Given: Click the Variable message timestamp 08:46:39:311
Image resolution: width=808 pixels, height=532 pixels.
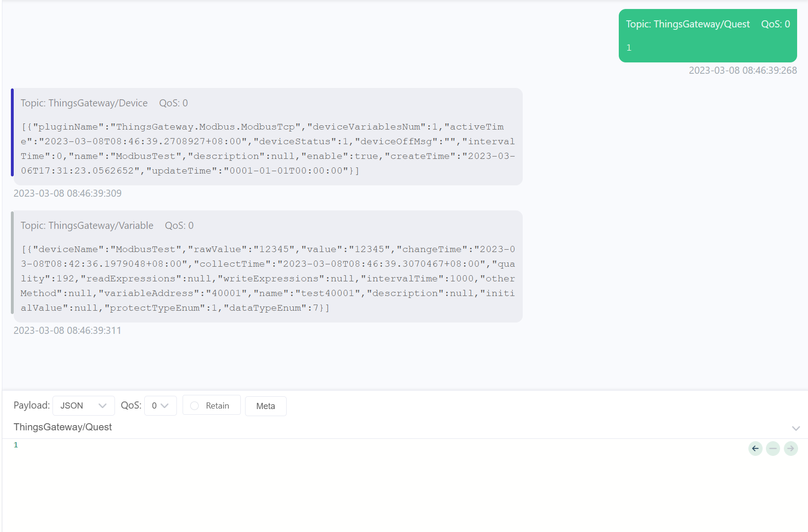Looking at the screenshot, I should pyautogui.click(x=68, y=331).
